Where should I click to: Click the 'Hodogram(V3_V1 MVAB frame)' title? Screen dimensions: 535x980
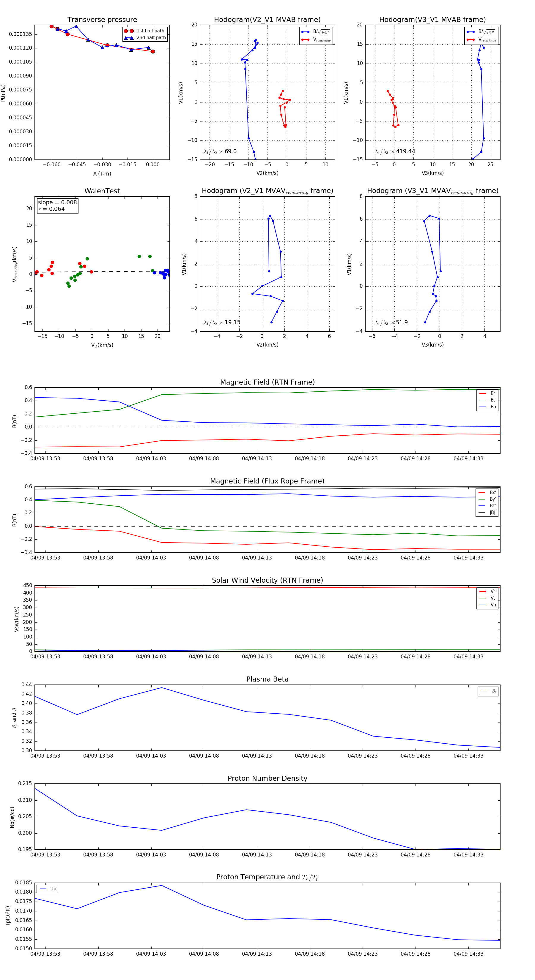point(432,20)
